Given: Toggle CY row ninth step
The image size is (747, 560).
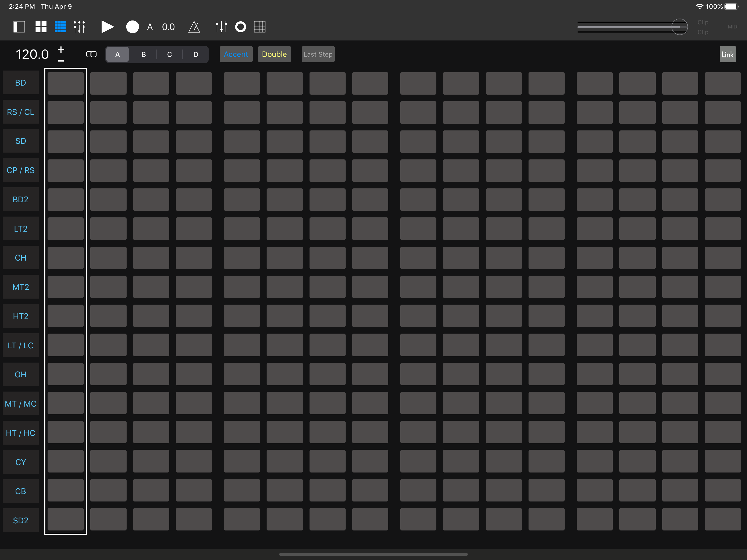Looking at the screenshot, I should (x=418, y=461).
